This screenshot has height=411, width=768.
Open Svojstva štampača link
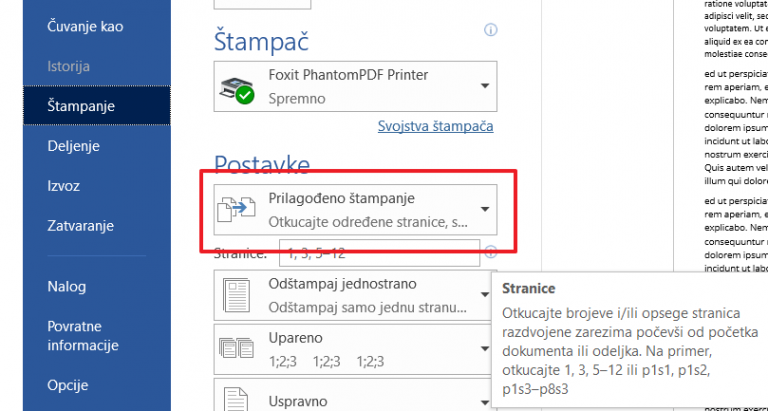point(435,126)
